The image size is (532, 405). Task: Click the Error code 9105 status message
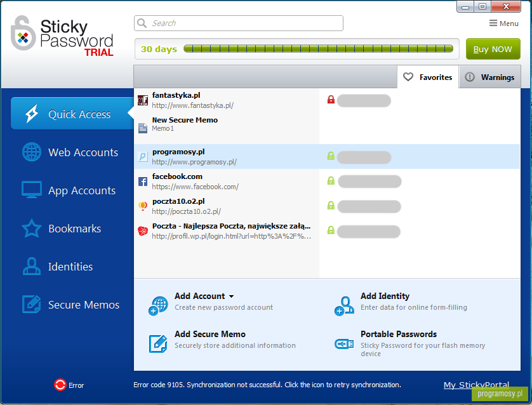tap(267, 385)
